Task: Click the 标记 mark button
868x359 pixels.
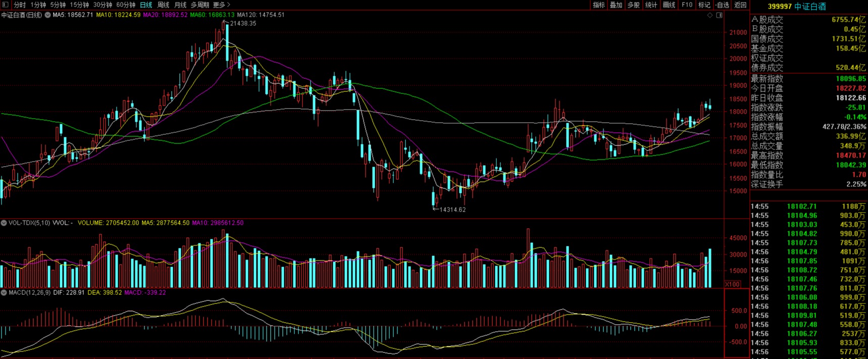Action: tap(704, 5)
